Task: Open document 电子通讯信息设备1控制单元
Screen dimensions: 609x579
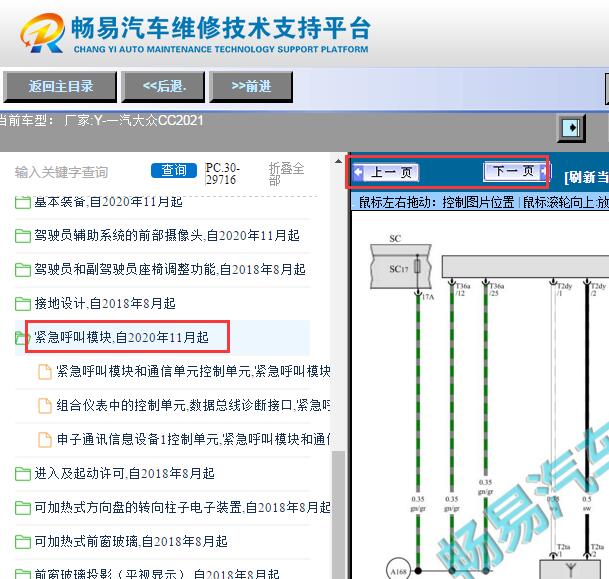Action: pos(193,439)
